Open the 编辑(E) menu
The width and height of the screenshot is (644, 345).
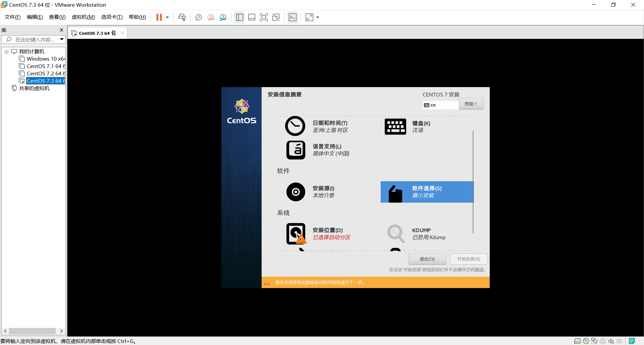point(35,17)
